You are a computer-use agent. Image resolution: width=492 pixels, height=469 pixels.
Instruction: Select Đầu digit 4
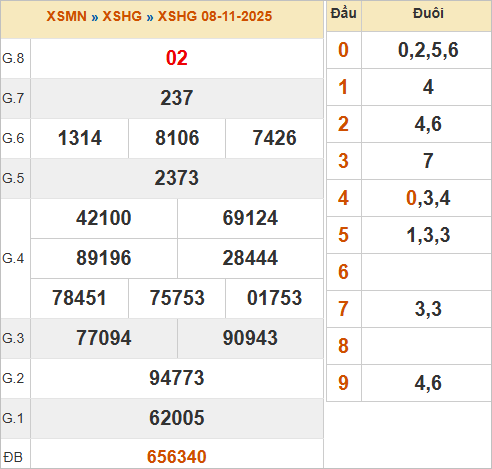click(x=343, y=198)
